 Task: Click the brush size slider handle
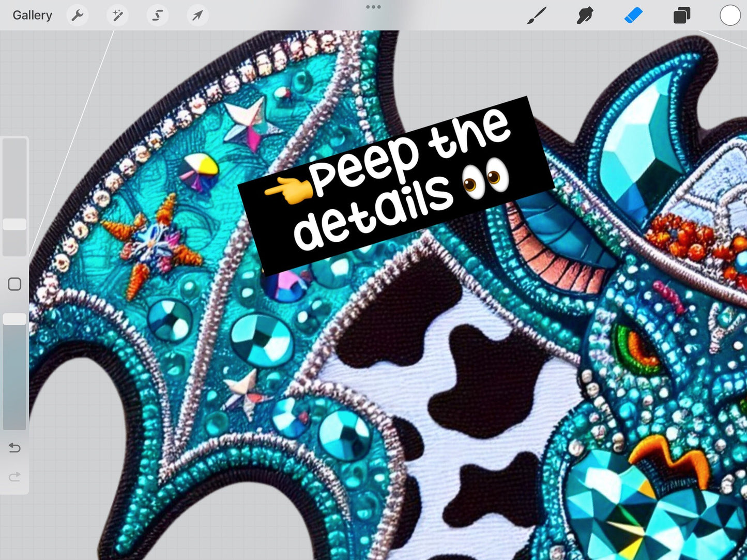coord(14,224)
